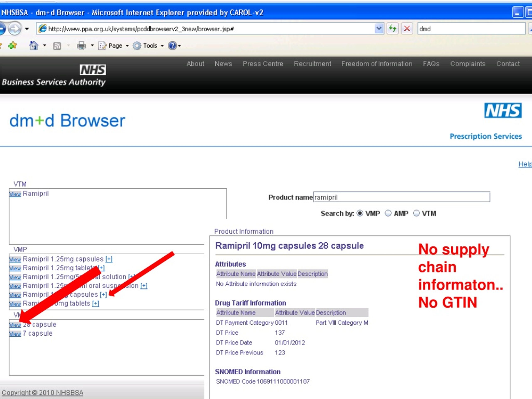The width and height of the screenshot is (532, 399).
Task: Open the About link in the header
Action: [195, 64]
